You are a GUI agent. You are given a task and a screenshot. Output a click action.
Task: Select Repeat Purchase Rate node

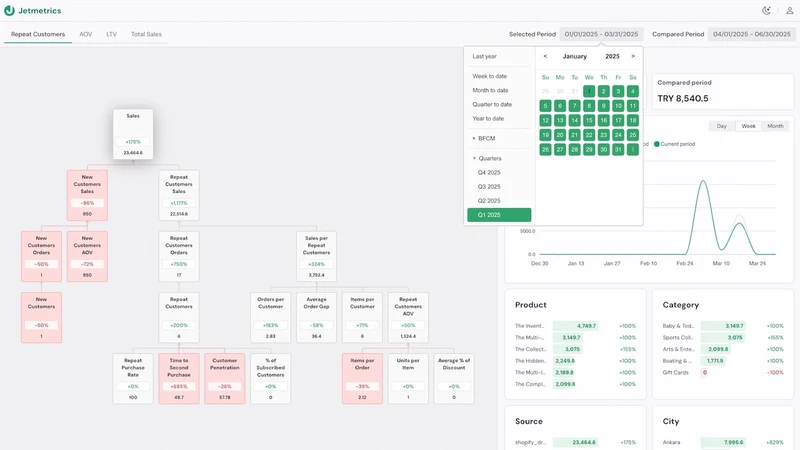coord(133,379)
